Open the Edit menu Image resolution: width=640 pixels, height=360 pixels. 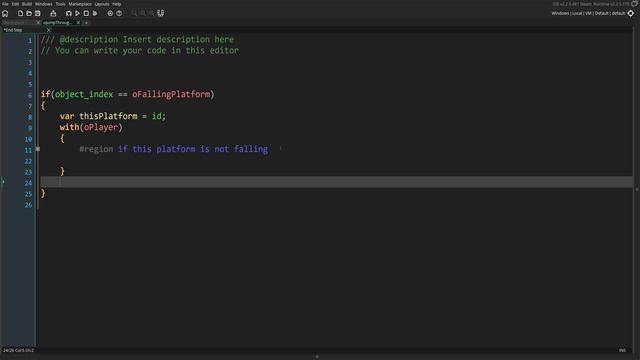(15, 4)
